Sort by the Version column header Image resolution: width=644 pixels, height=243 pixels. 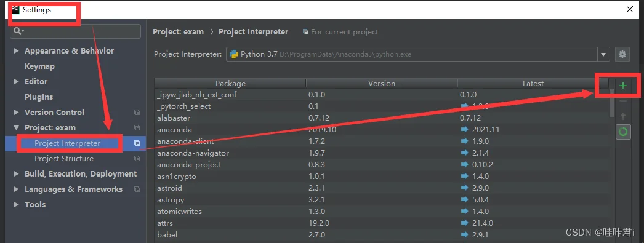382,83
